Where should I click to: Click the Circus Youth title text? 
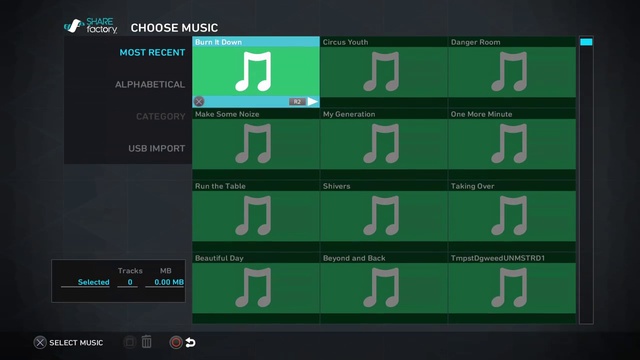tap(345, 42)
